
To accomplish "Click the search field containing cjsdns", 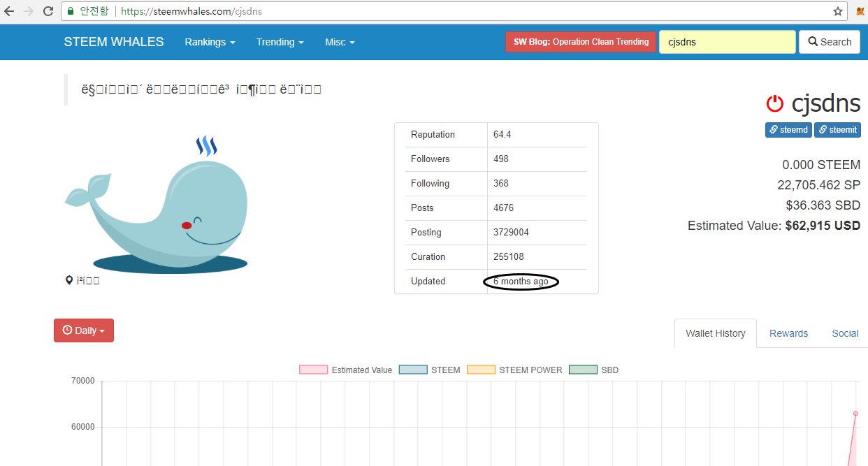I will [727, 42].
